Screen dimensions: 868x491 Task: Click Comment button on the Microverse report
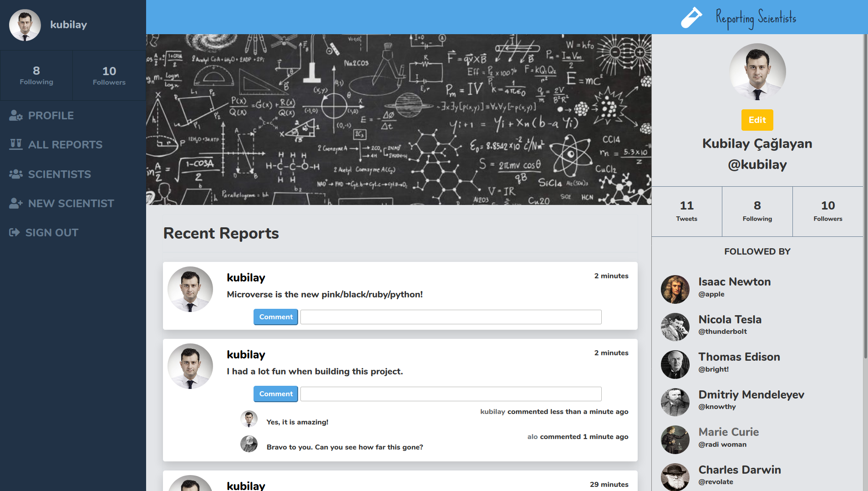click(276, 317)
